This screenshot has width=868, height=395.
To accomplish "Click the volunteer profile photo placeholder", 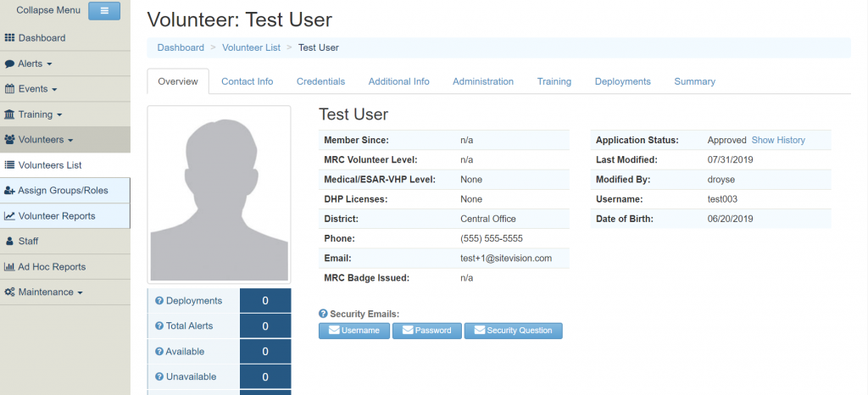I will 219,195.
